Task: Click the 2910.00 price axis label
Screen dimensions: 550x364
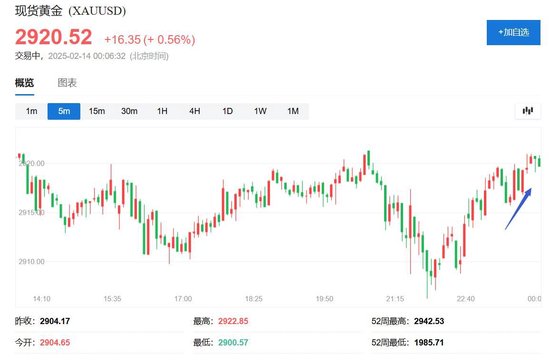Action: (32, 262)
